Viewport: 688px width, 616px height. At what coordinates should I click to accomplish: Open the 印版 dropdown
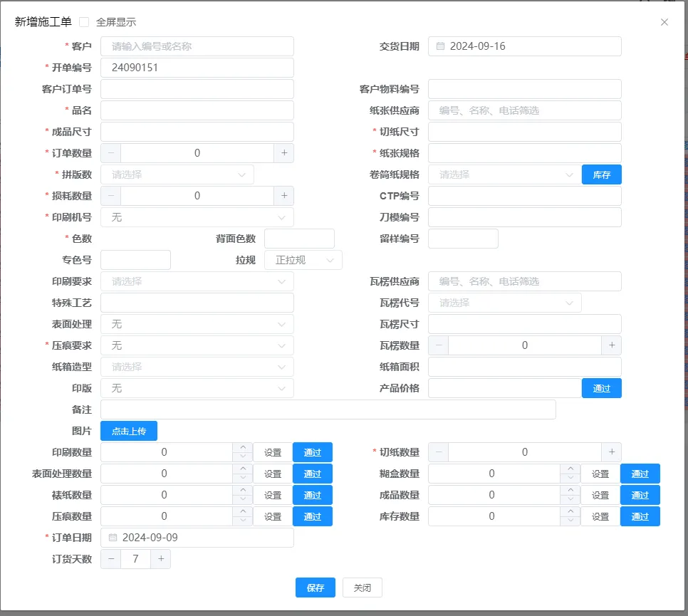click(197, 388)
